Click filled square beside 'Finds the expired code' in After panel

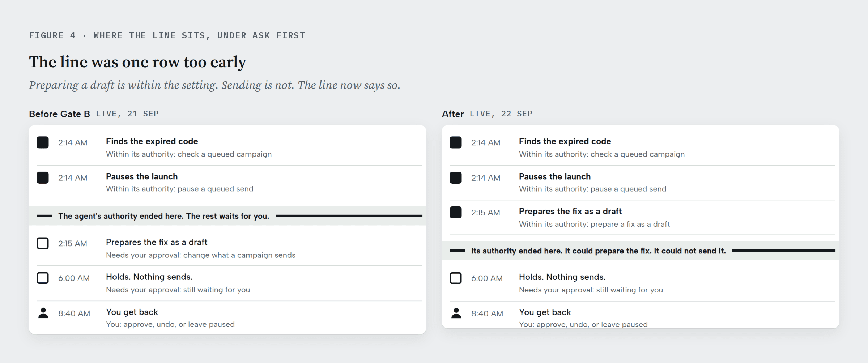(x=456, y=142)
